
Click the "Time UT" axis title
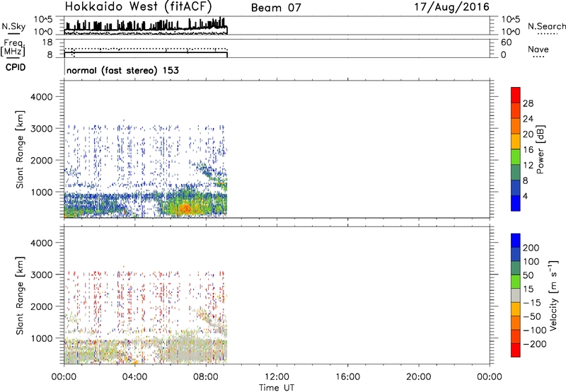point(277,388)
